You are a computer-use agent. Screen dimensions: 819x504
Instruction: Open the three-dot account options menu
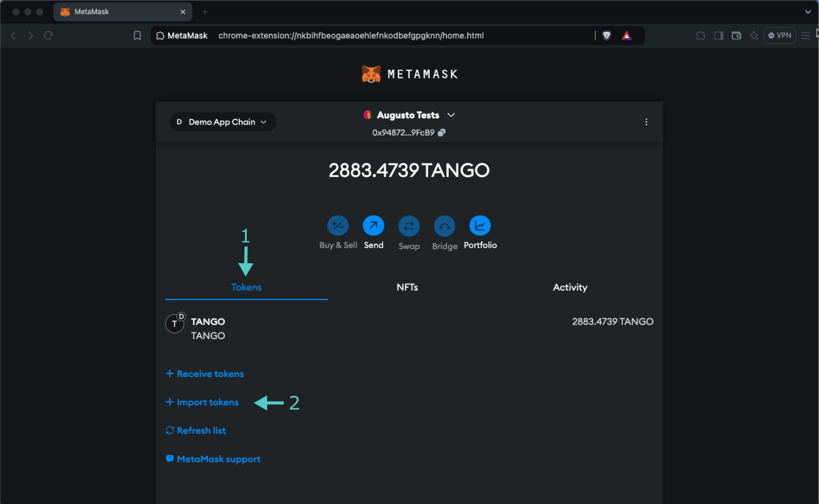coord(646,122)
